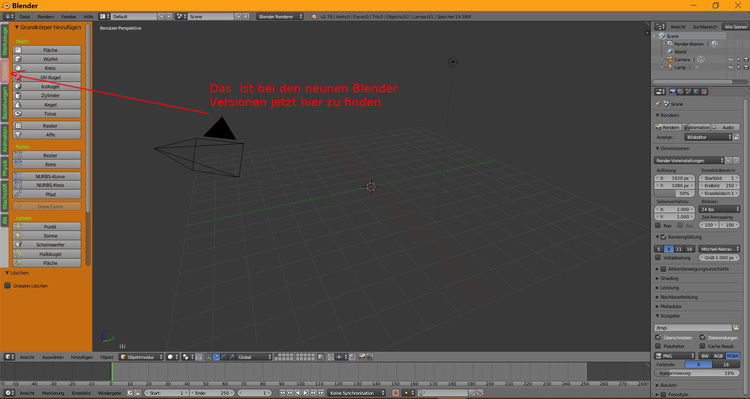Open the Ansicht menu in the 3D view header

pyautogui.click(x=27, y=357)
